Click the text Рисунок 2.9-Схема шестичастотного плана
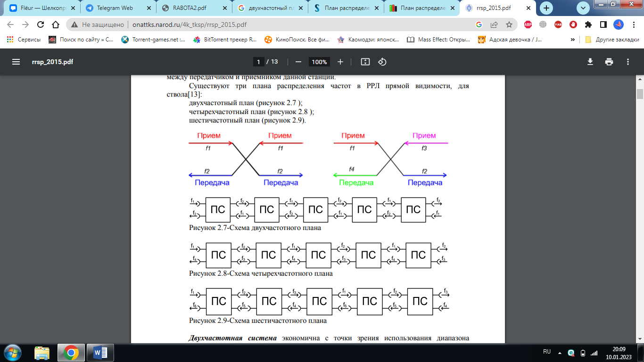This screenshot has height=362, width=644. (x=258, y=321)
